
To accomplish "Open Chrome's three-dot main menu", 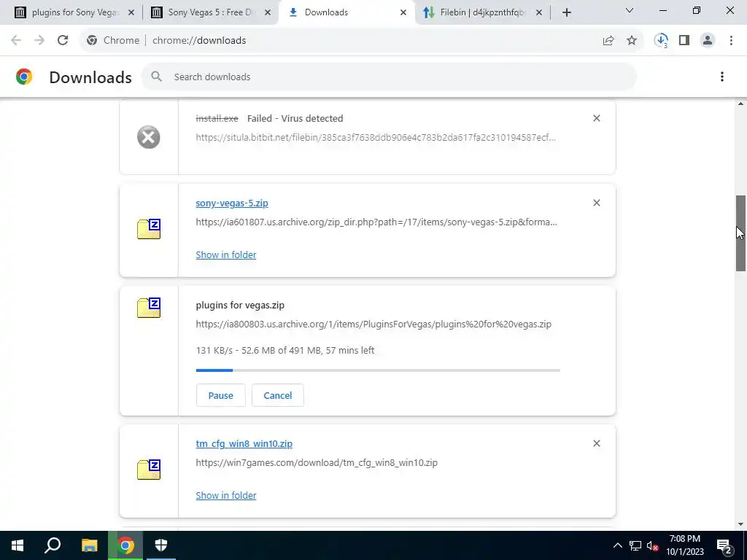I will 731,41.
